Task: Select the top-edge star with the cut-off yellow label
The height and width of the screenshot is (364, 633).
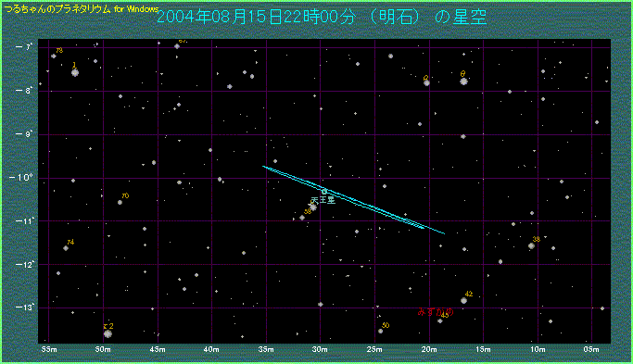Action: tap(177, 46)
